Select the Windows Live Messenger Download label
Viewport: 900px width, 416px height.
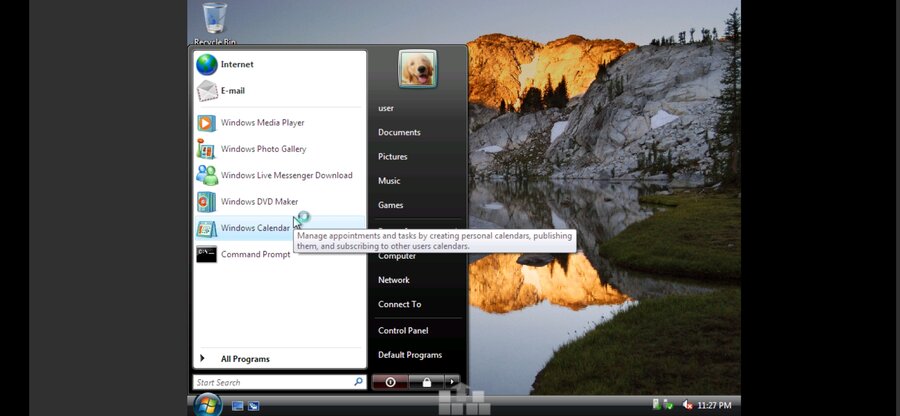point(286,176)
